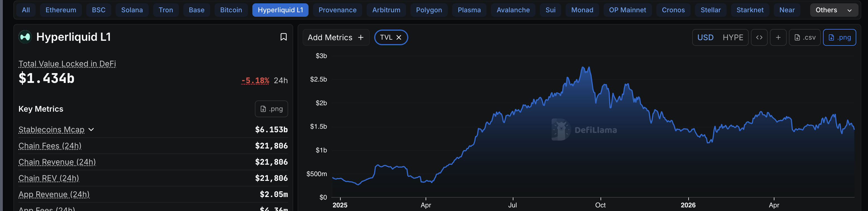Click the Chain Revenue (24h) label
Image resolution: width=868 pixels, height=211 pixels.
pyautogui.click(x=57, y=162)
